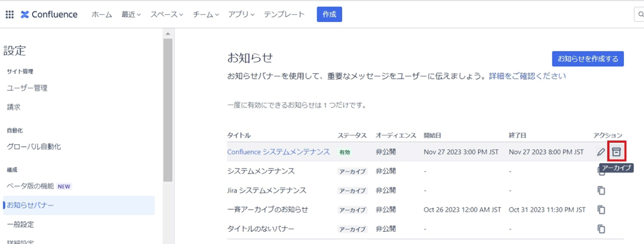
Task: Open the スペース dropdown
Action: pyautogui.click(x=166, y=15)
